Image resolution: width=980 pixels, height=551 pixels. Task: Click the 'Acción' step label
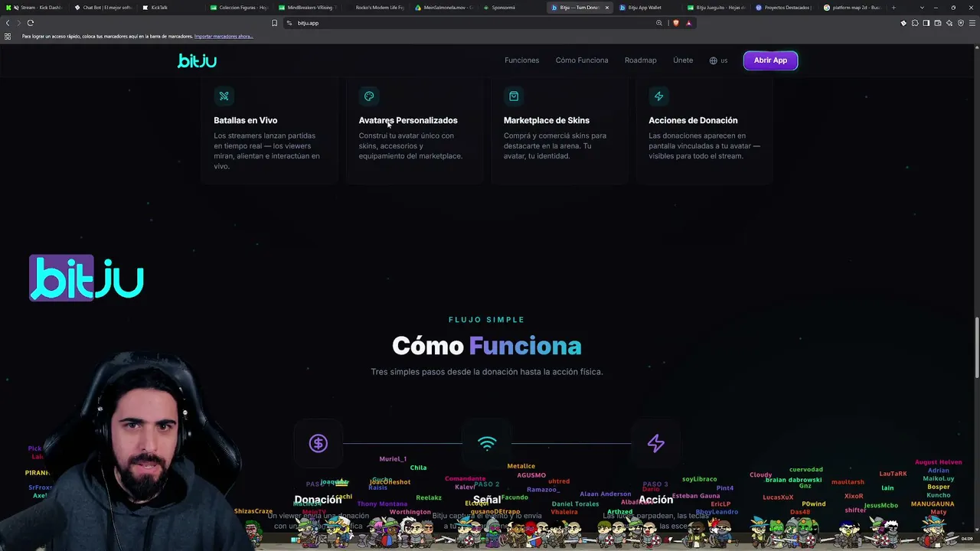coord(656,500)
